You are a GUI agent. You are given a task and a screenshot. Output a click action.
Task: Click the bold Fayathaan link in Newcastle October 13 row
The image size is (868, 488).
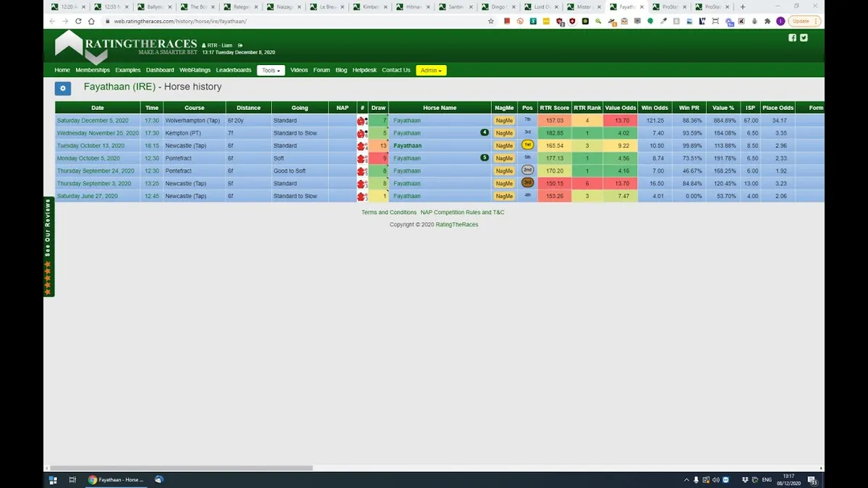coord(407,146)
